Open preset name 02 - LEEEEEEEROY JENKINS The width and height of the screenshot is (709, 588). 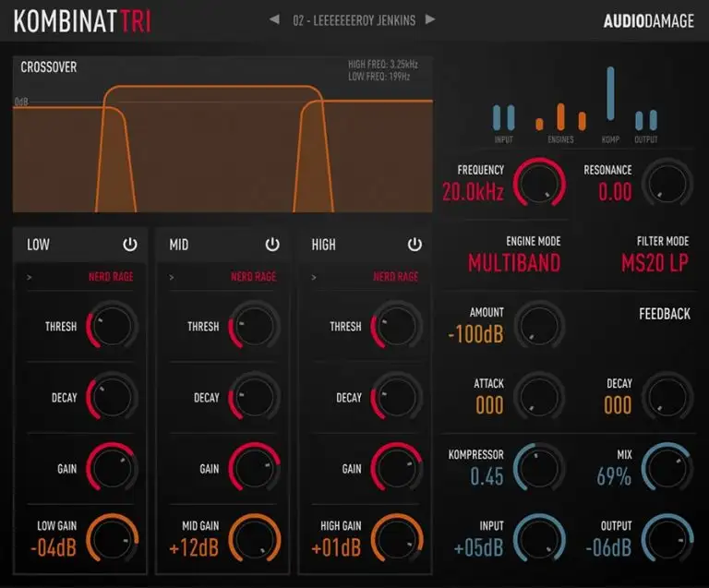pos(354,21)
